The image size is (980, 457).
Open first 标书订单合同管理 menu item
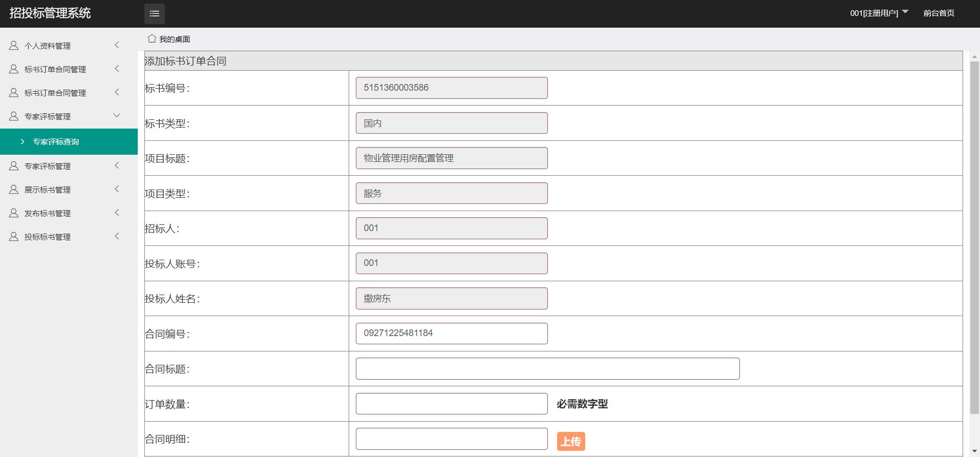click(x=69, y=69)
